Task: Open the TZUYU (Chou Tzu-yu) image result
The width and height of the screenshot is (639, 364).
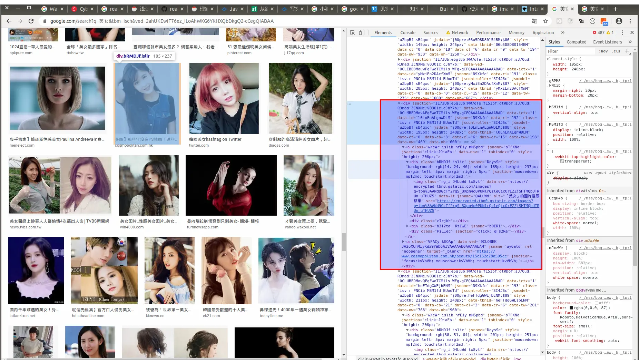Action: pyautogui.click(x=104, y=270)
